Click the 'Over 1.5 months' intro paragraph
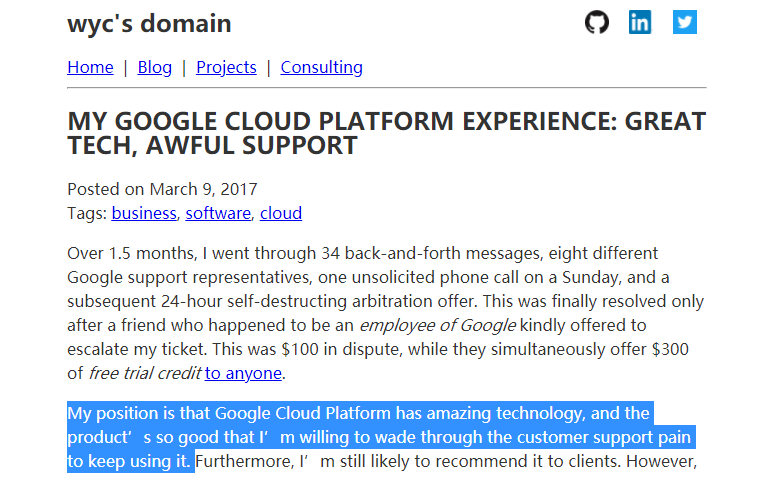770x477 pixels. coord(386,313)
